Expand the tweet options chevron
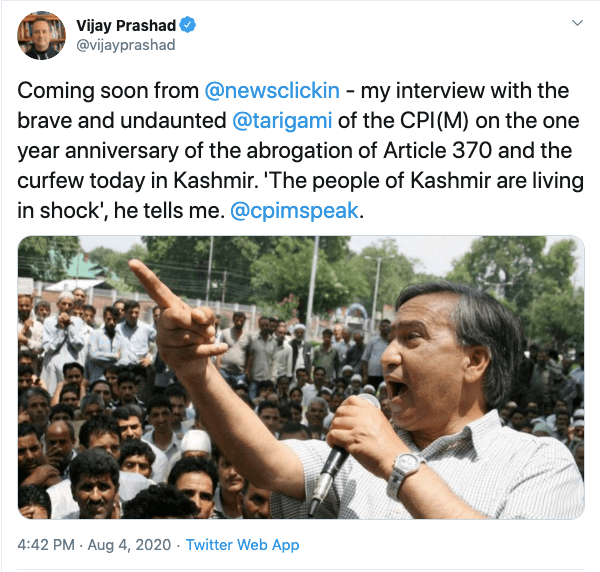The height and width of the screenshot is (572, 600). pos(577,23)
